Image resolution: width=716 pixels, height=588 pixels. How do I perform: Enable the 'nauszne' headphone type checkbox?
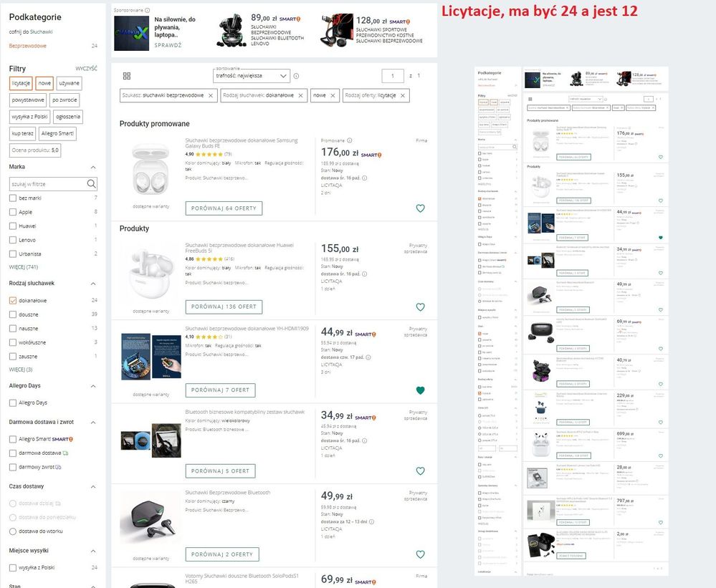click(13, 329)
